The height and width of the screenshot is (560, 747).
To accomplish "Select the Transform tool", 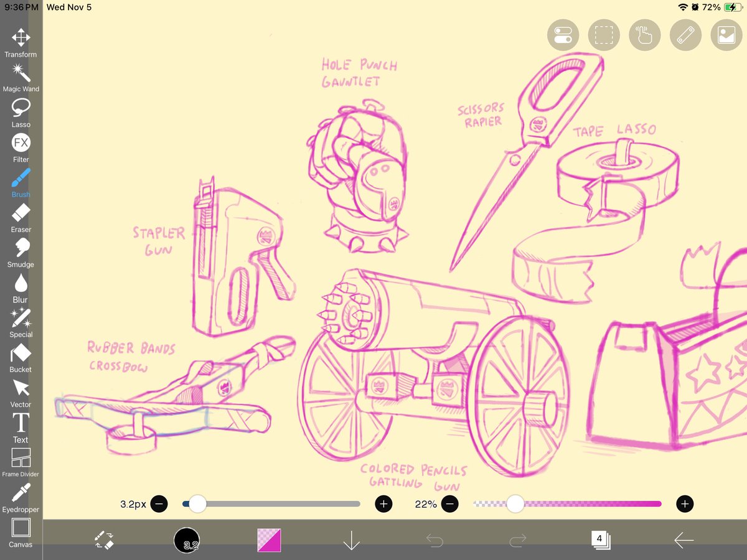I will pos(21,43).
